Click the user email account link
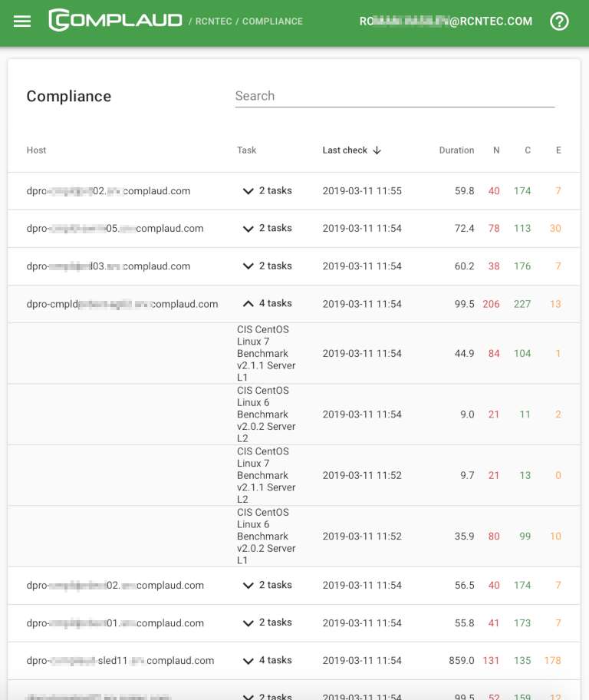Viewport: 589px width, 700px height. [446, 21]
